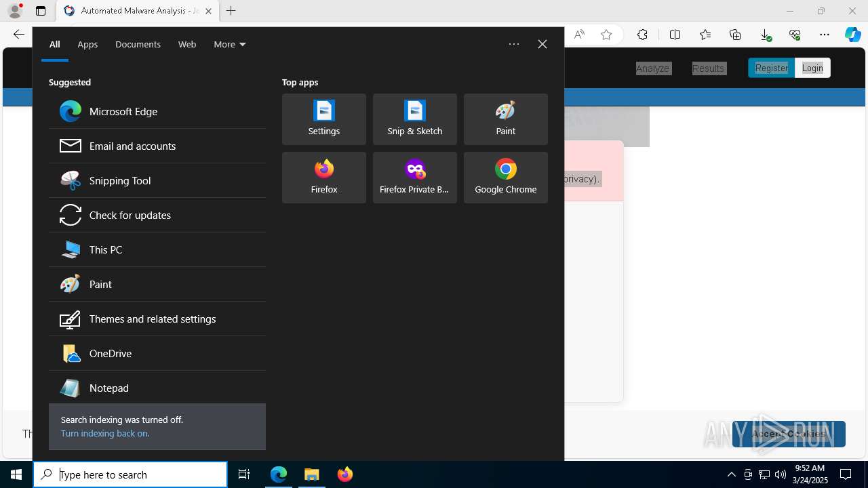
Task: Open search panel options ellipsis menu
Action: [514, 44]
